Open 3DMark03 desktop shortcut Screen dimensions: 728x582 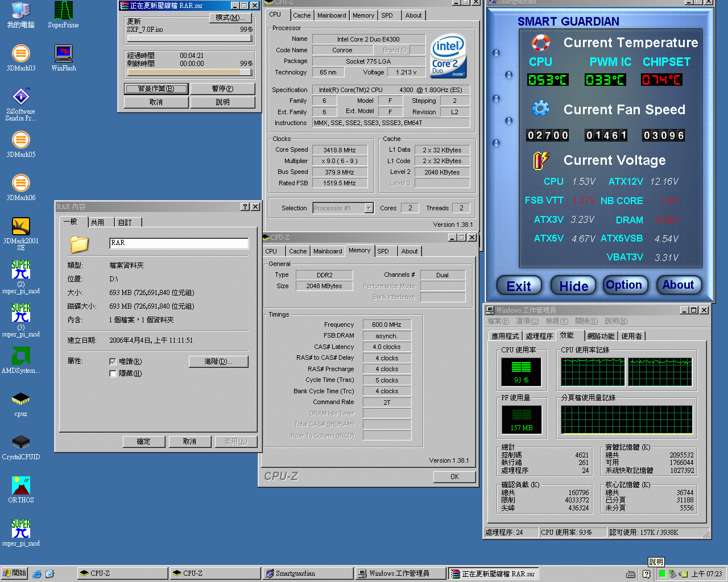pos(20,58)
